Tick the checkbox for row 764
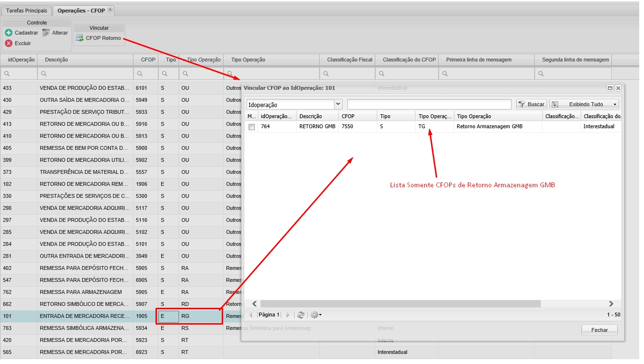 251,127
